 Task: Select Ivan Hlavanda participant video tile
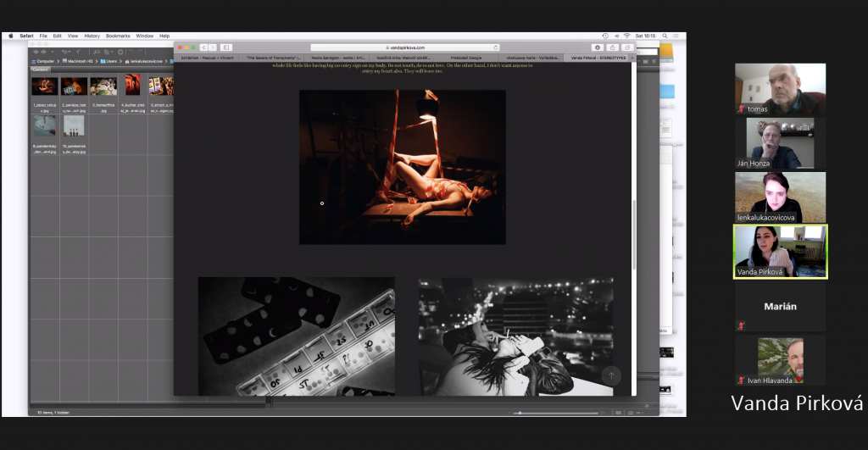click(781, 360)
